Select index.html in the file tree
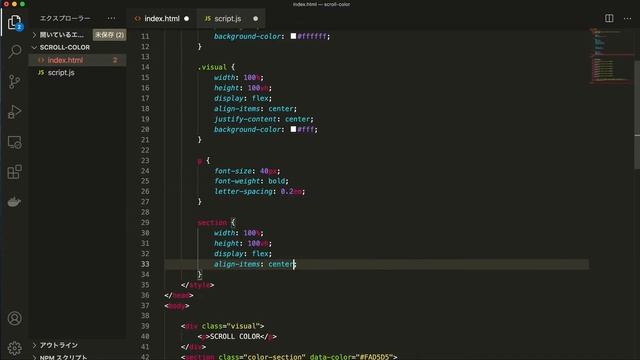The height and width of the screenshot is (360, 640). click(x=77, y=60)
